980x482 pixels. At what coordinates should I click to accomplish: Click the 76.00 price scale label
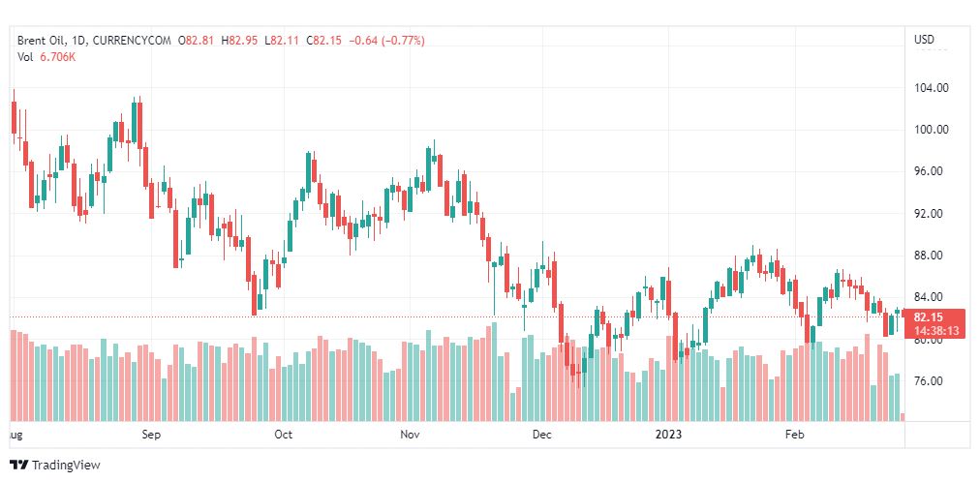(930, 381)
